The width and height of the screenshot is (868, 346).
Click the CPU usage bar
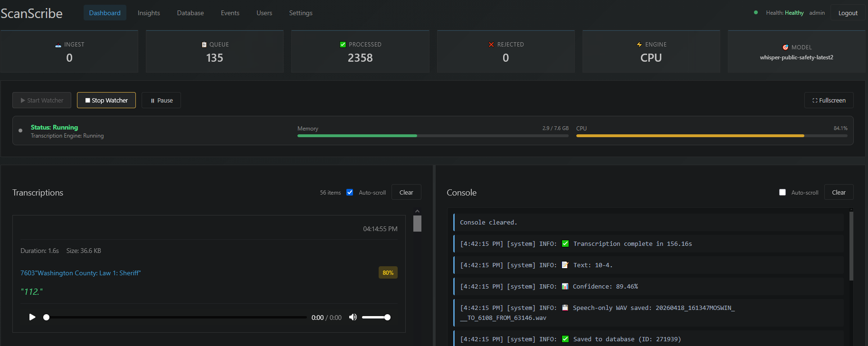click(712, 136)
